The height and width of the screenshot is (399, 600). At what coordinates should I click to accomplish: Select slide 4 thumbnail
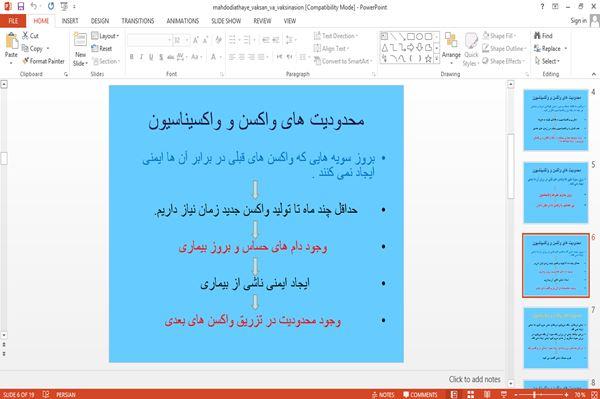556,120
